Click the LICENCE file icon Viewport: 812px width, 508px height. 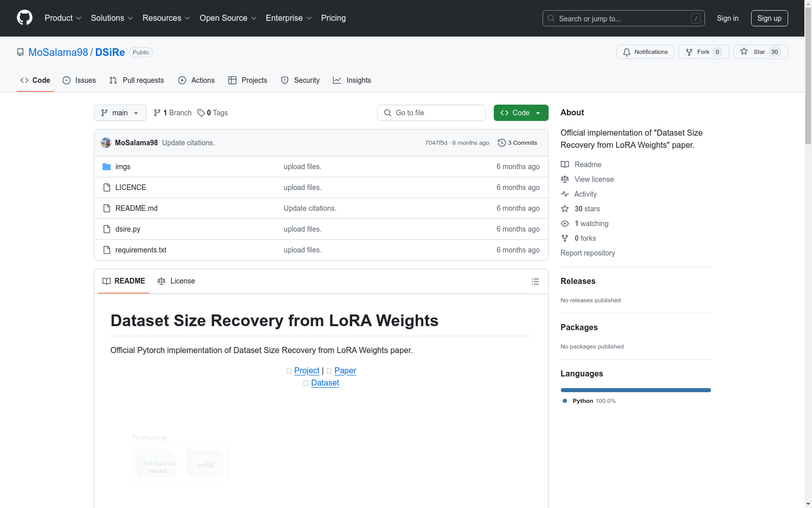coord(107,187)
